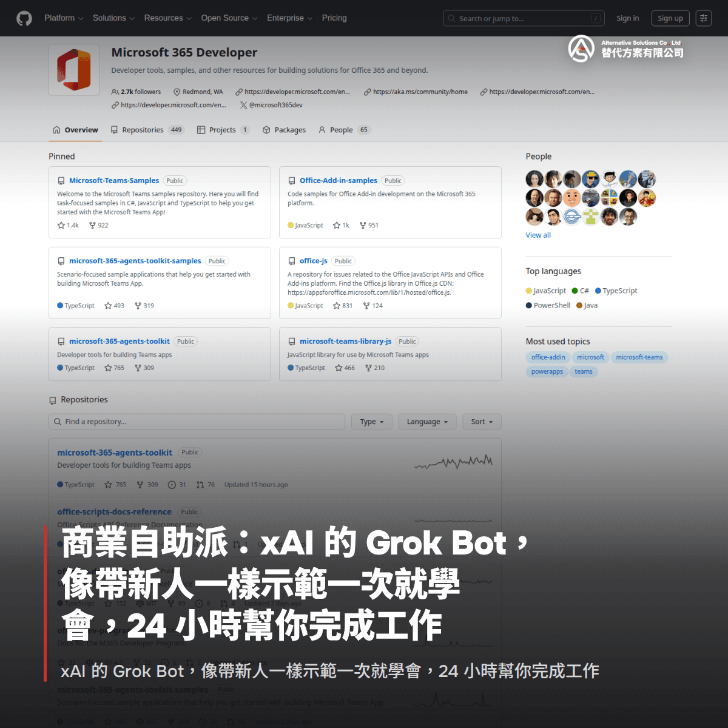This screenshot has height=728, width=728.
Task: Open the office-addin topic tag
Action: pos(548,357)
